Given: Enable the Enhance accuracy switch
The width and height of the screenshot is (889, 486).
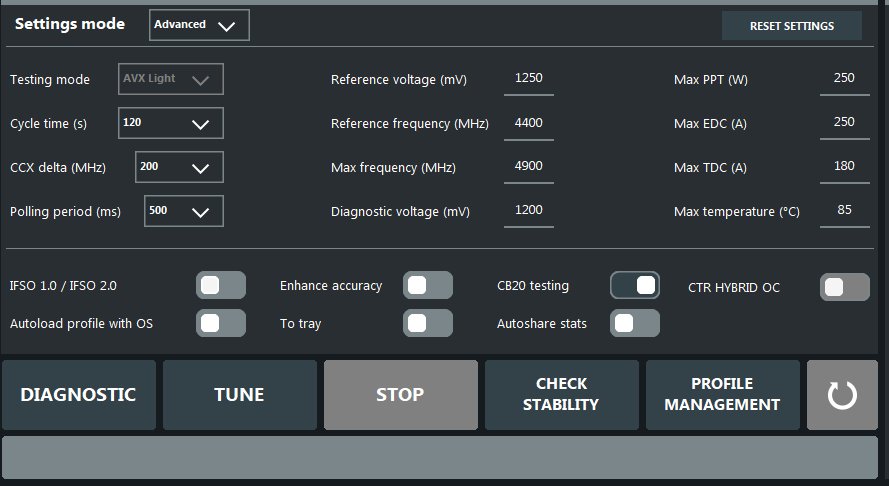Looking at the screenshot, I should (x=427, y=285).
